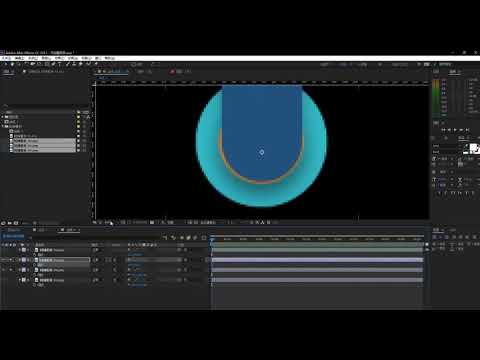Viewport: 480px width, 360px height.
Task: Select the Puppet Pin tool in toolbar
Action: (x=96, y=64)
